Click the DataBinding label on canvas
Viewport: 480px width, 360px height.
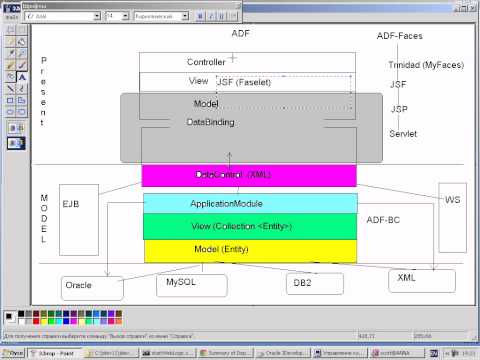210,122
